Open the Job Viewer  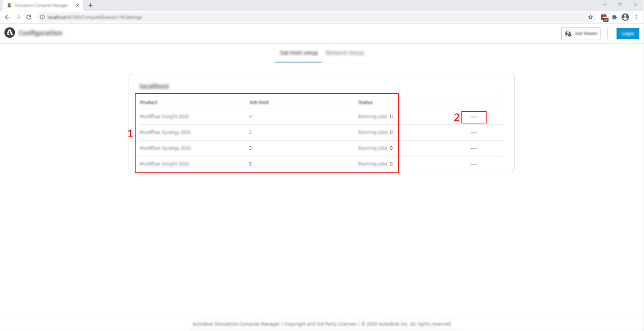pos(581,33)
